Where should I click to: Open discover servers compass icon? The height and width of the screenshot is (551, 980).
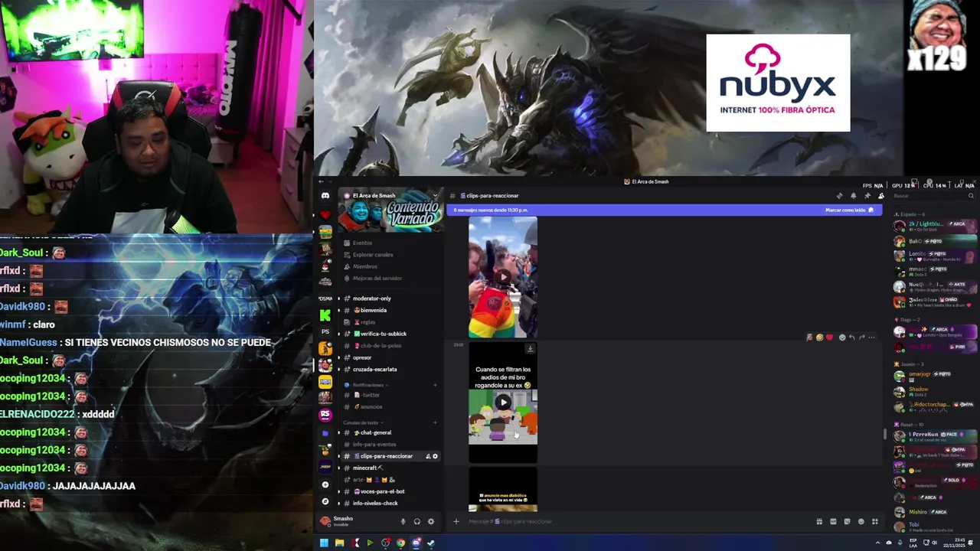[x=325, y=501]
